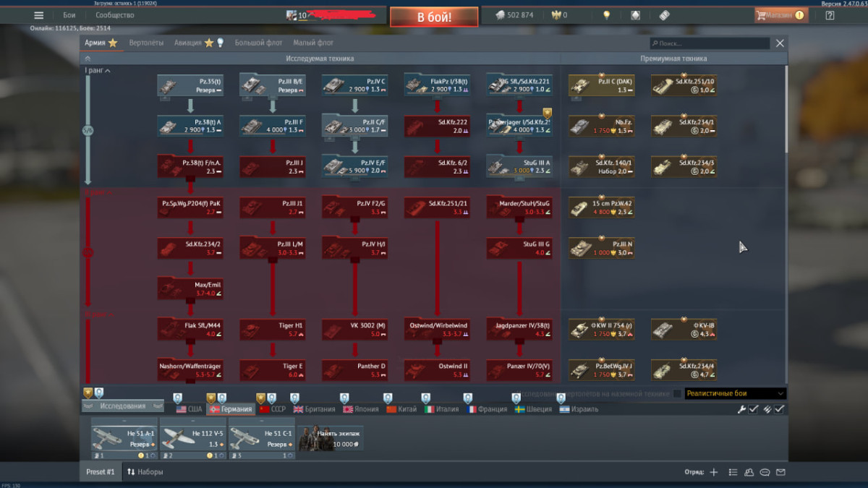
Task: Expand the Pz.II C/F vehicle group
Action: (355, 126)
